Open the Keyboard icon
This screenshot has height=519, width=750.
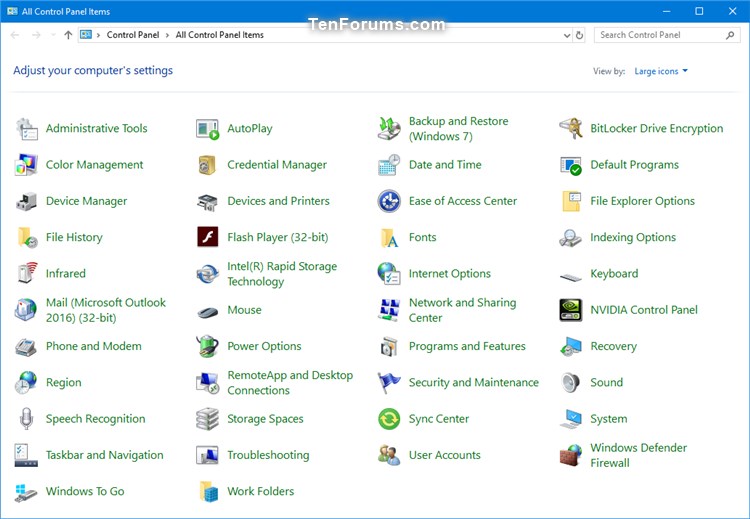[571, 277]
